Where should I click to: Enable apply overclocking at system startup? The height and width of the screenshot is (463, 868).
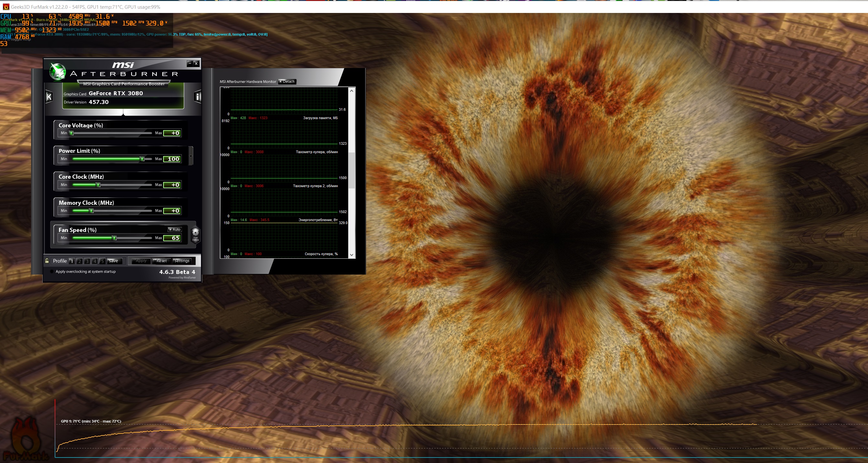click(51, 271)
